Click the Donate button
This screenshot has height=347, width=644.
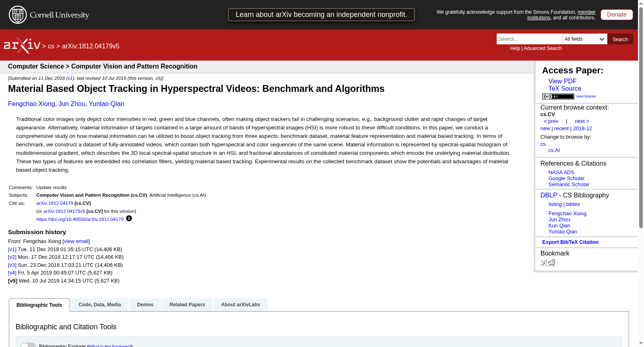click(x=617, y=15)
